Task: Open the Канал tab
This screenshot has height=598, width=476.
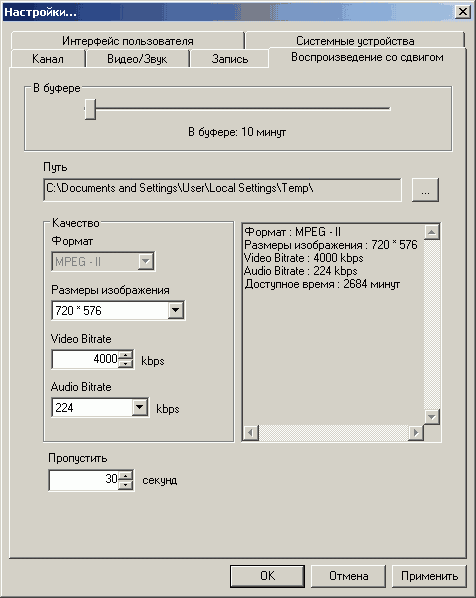Action: [x=48, y=59]
